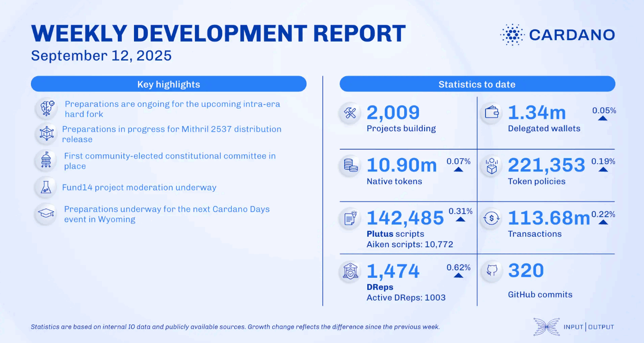Click the up arrow under 0.05%
Image resolution: width=644 pixels, height=343 pixels.
[603, 118]
